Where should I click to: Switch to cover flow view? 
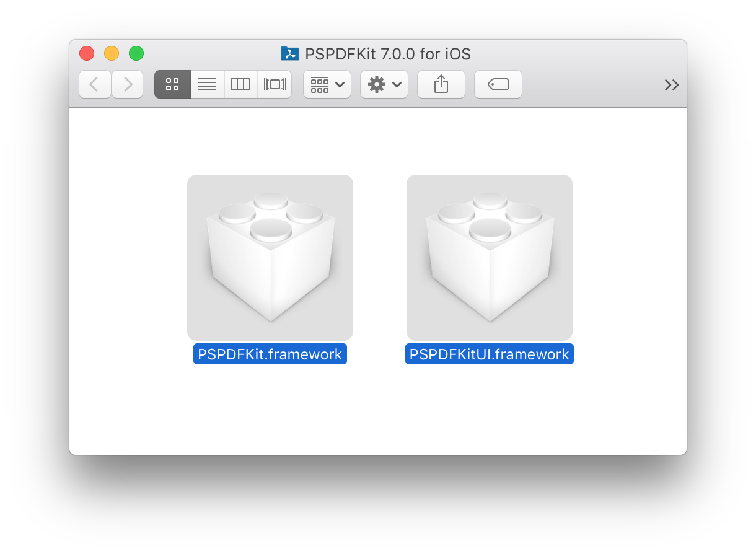tap(275, 84)
